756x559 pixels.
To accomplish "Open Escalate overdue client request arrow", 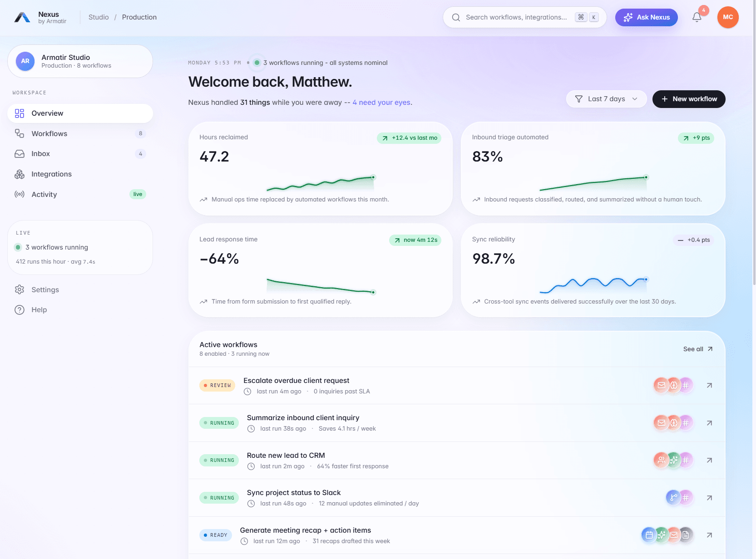I will (x=709, y=385).
